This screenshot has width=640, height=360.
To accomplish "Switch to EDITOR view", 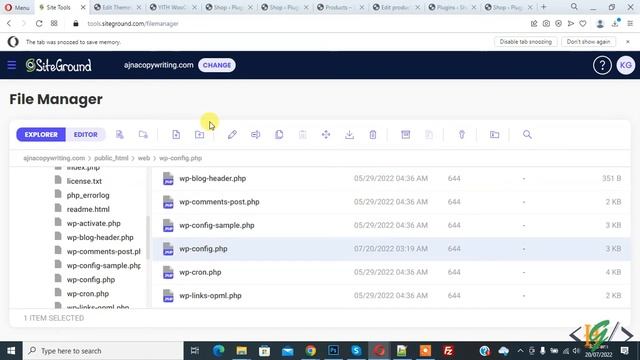I will click(x=85, y=134).
